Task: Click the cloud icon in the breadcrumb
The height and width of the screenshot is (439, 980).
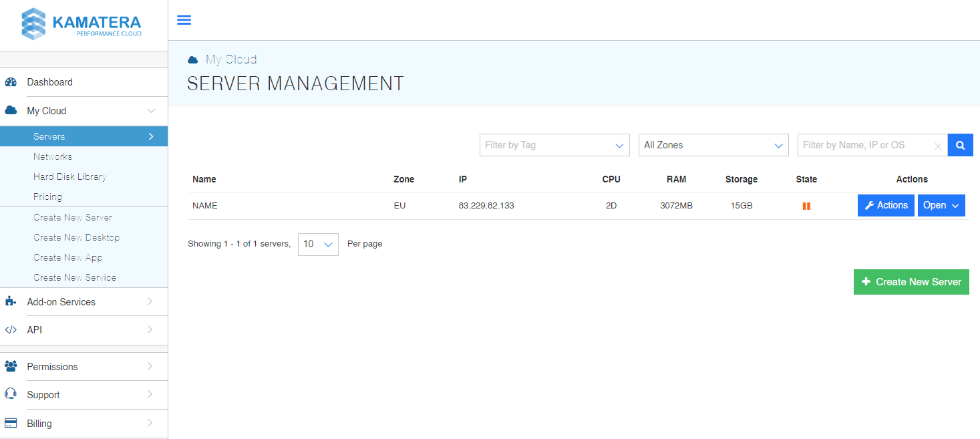Action: pyautogui.click(x=193, y=59)
